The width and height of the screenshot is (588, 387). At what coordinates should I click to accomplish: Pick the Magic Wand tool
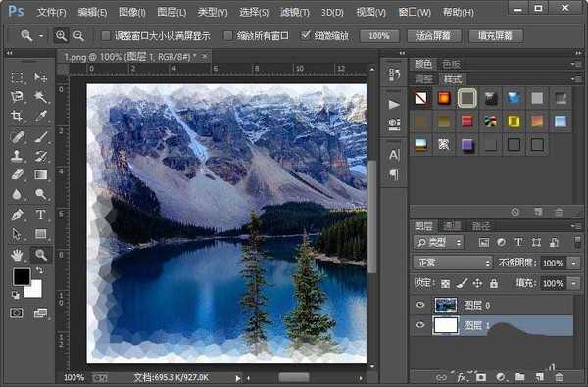click(x=40, y=97)
